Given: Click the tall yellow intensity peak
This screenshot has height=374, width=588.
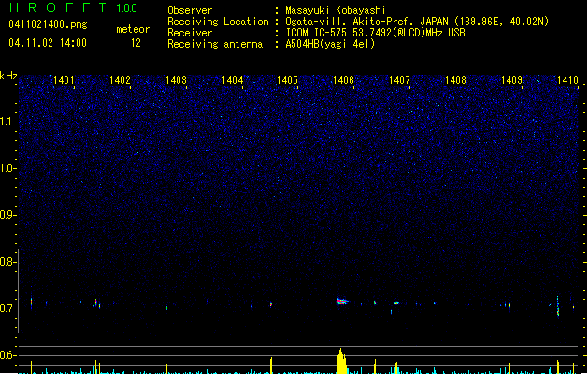Looking at the screenshot, I should pos(341,361).
